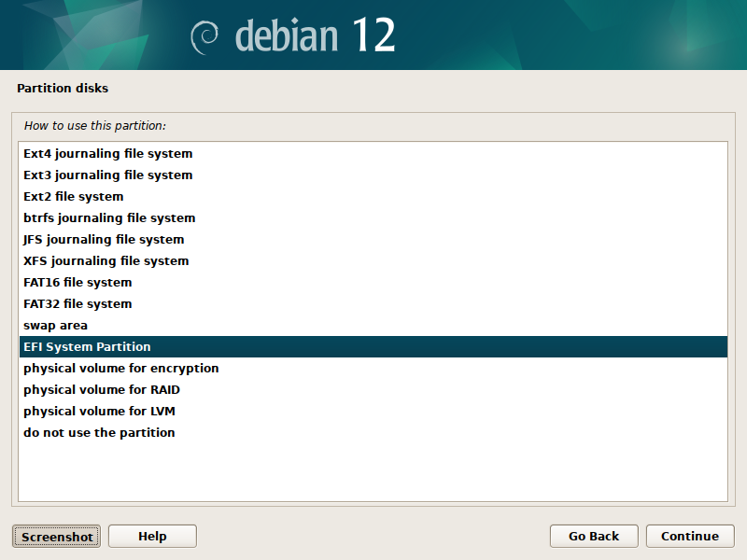Select physical volume for RAID
Viewport: 747px width, 560px height.
373,389
